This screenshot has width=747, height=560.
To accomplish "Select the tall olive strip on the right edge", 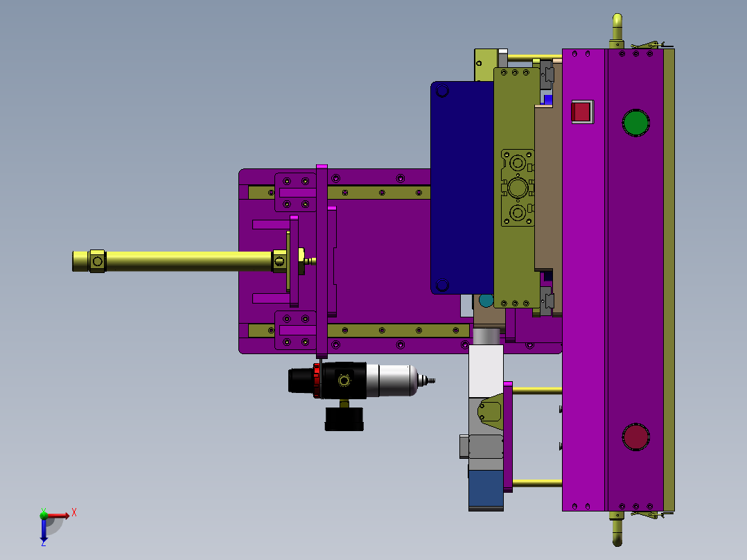I will point(669,280).
